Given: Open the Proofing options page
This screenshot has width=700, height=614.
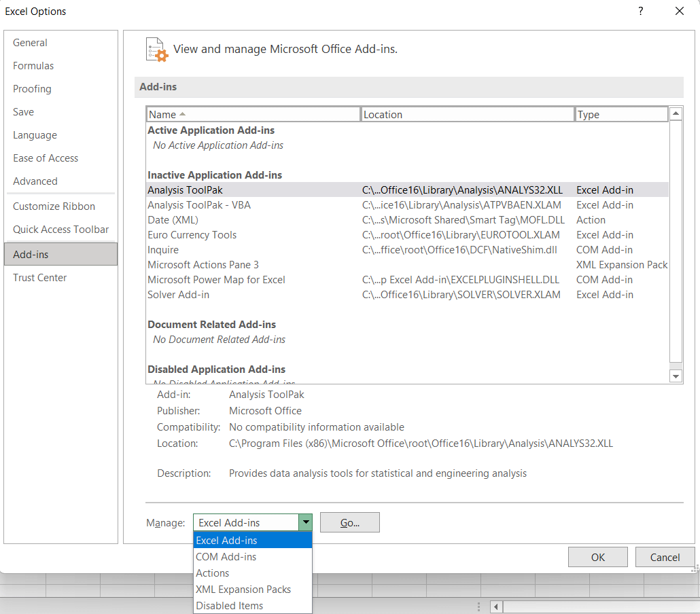Looking at the screenshot, I should click(32, 88).
